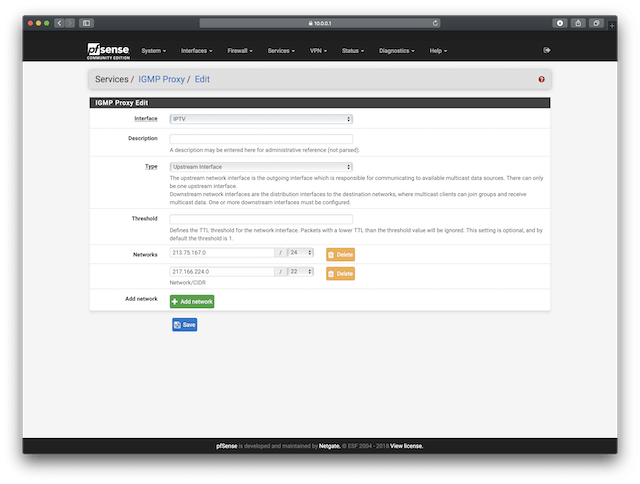Follow the IGMP Proxy breadcrumb link
Screen dimensions: 640x484
point(161,79)
